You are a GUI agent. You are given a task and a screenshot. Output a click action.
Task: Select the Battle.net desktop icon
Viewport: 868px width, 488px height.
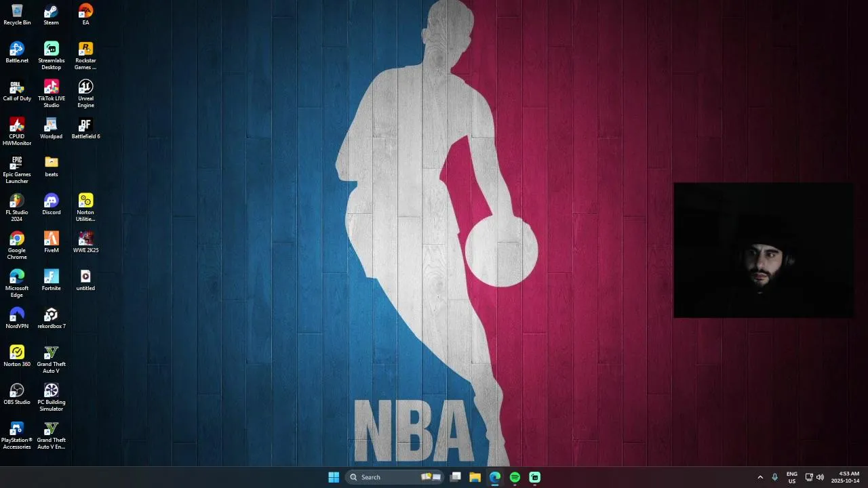coord(17,53)
